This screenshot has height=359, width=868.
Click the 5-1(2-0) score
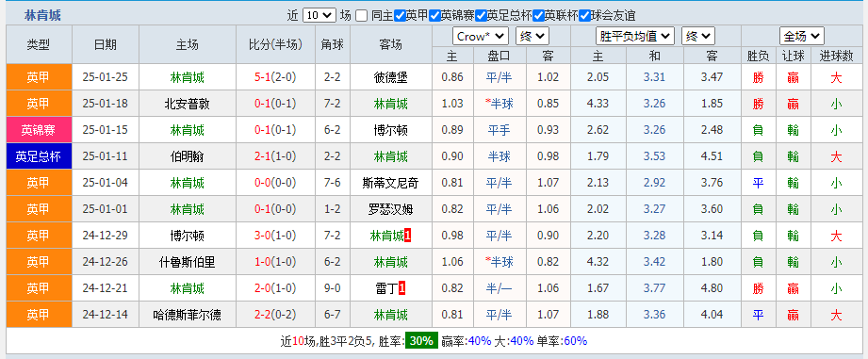[275, 77]
